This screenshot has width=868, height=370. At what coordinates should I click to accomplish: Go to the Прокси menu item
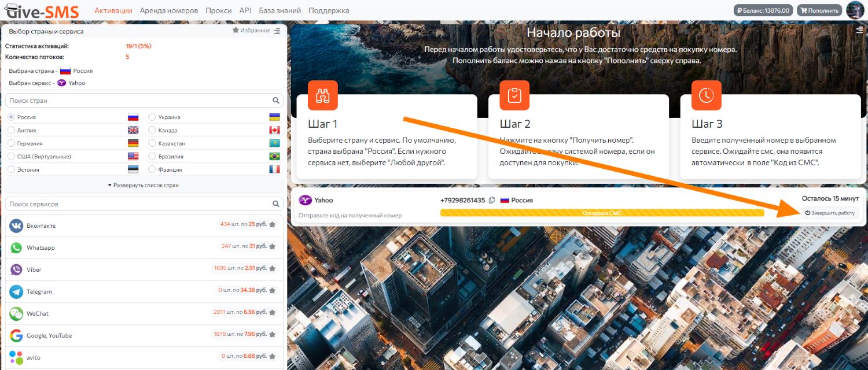(x=218, y=10)
